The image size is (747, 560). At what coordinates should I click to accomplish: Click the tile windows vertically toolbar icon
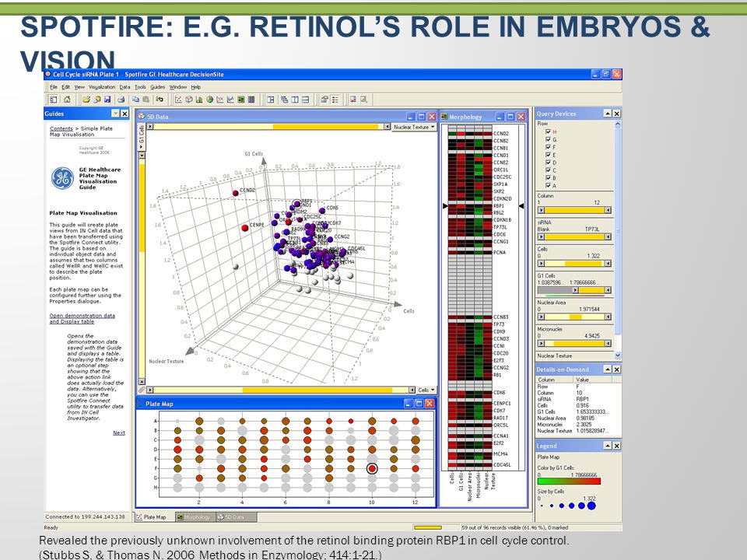295,100
